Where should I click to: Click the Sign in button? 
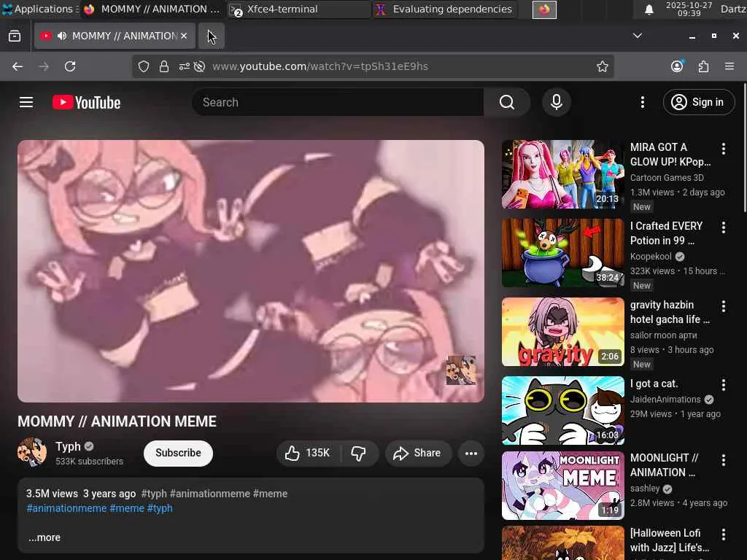pos(699,102)
